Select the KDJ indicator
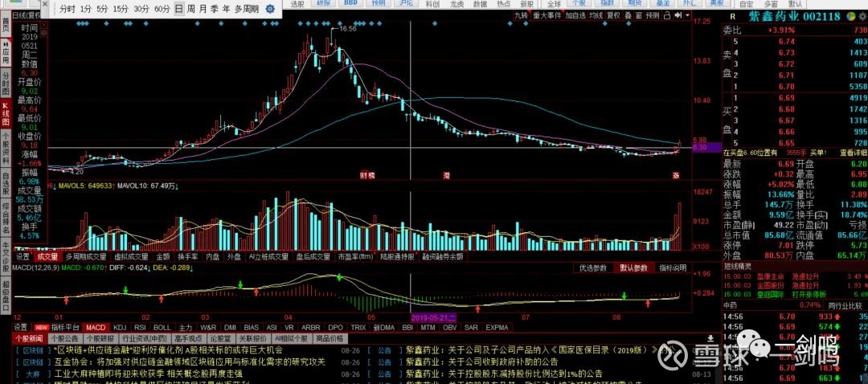 120,328
